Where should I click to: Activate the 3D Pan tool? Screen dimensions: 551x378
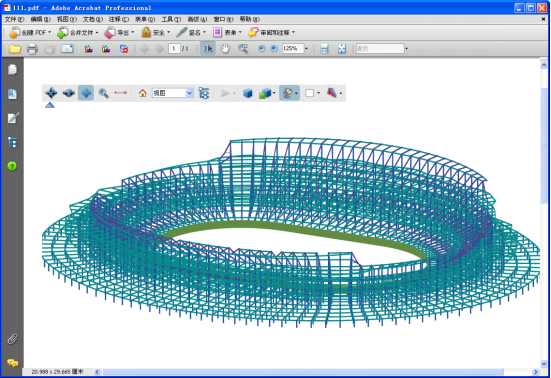click(x=86, y=93)
